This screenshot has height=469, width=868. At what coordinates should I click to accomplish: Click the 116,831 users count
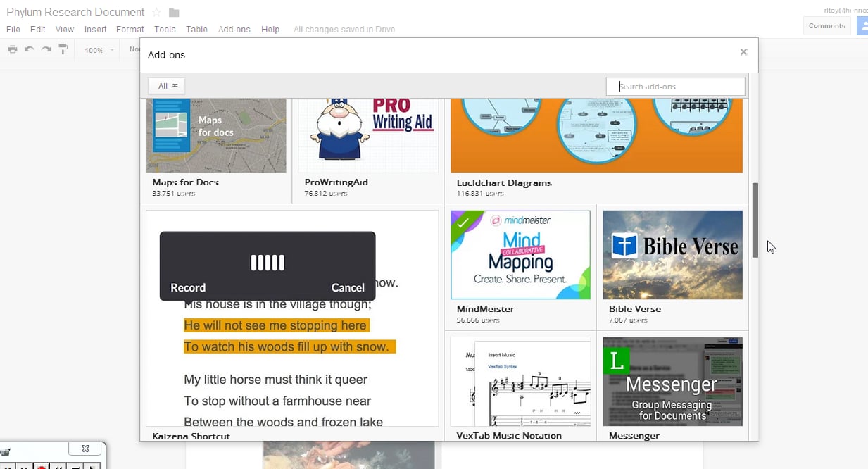tap(480, 194)
